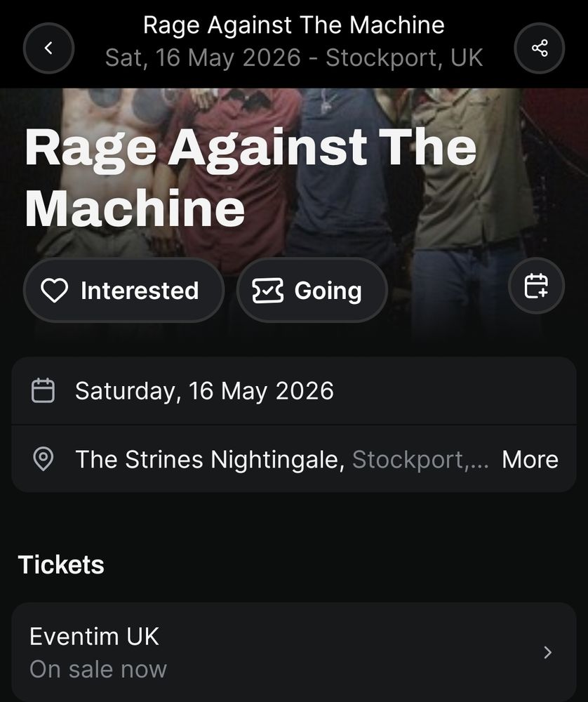588x702 pixels.
Task: Toggle the Going button
Action: click(x=312, y=290)
